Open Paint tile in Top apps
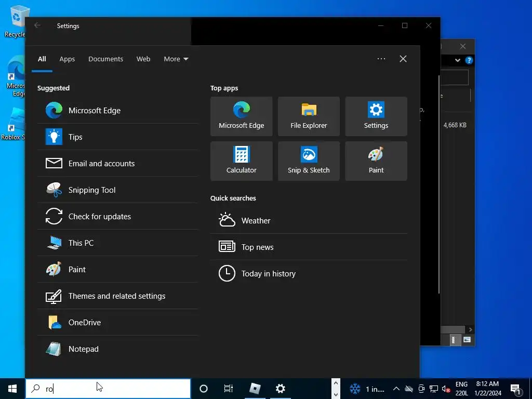 pos(376,161)
